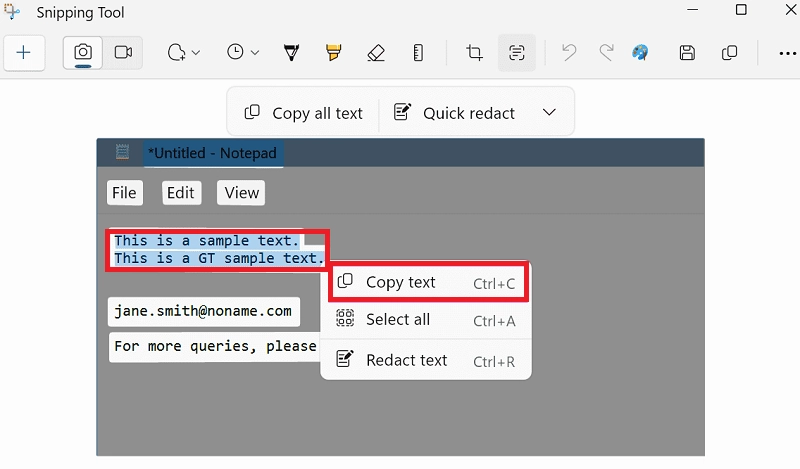Select the Ballpoint pen tool

[x=291, y=53]
